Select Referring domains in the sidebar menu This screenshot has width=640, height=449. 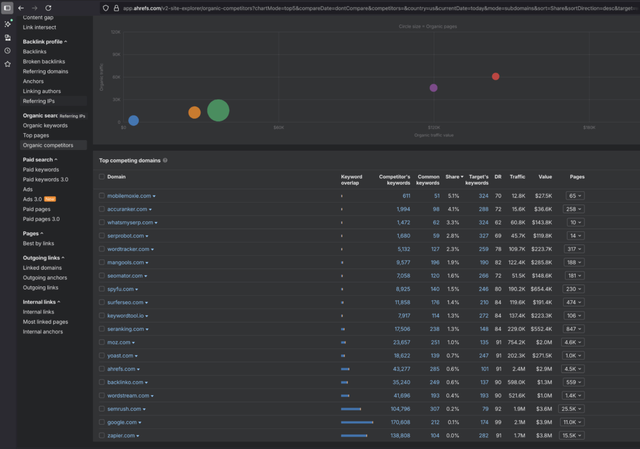coord(45,72)
